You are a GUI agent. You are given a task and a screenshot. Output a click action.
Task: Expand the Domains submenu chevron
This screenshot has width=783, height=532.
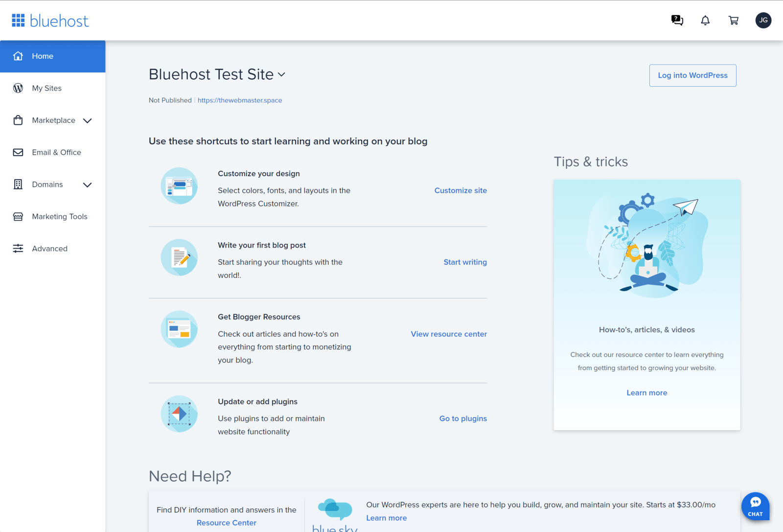point(88,185)
